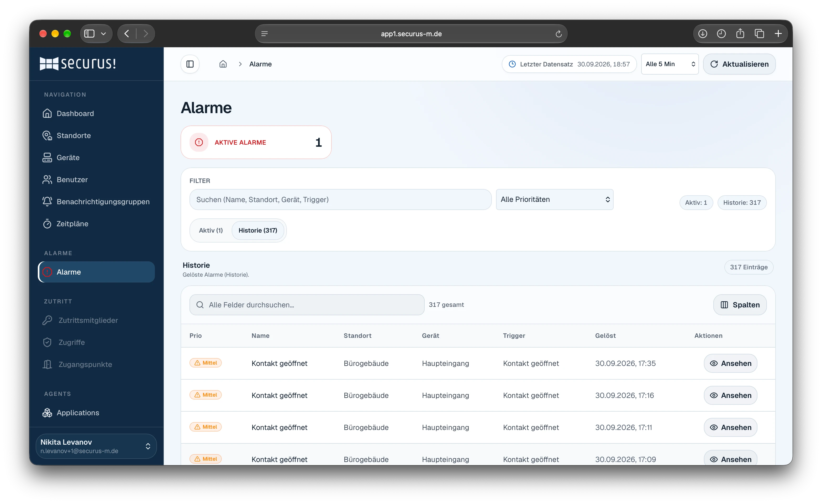Image resolution: width=822 pixels, height=504 pixels.
Task: Open the Spalten column chooser
Action: point(740,305)
